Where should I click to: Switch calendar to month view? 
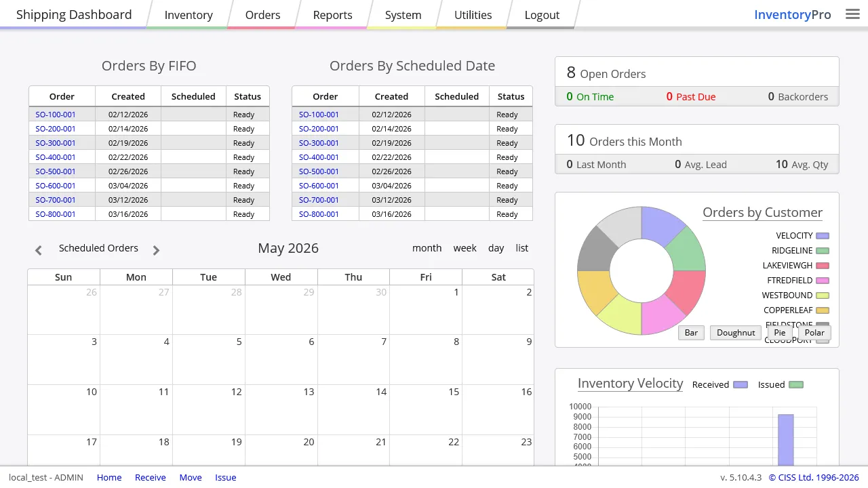[x=427, y=248]
